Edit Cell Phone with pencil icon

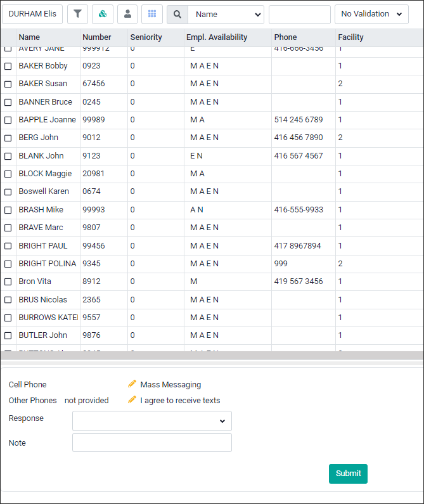point(132,384)
